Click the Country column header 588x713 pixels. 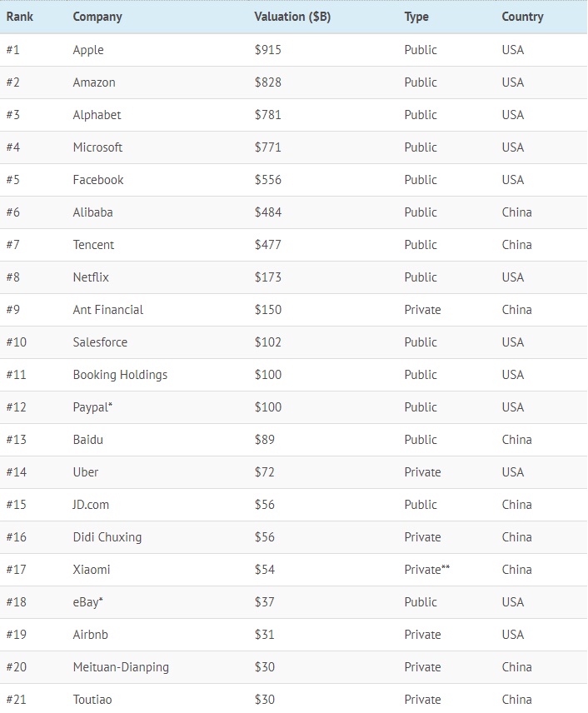tap(522, 17)
